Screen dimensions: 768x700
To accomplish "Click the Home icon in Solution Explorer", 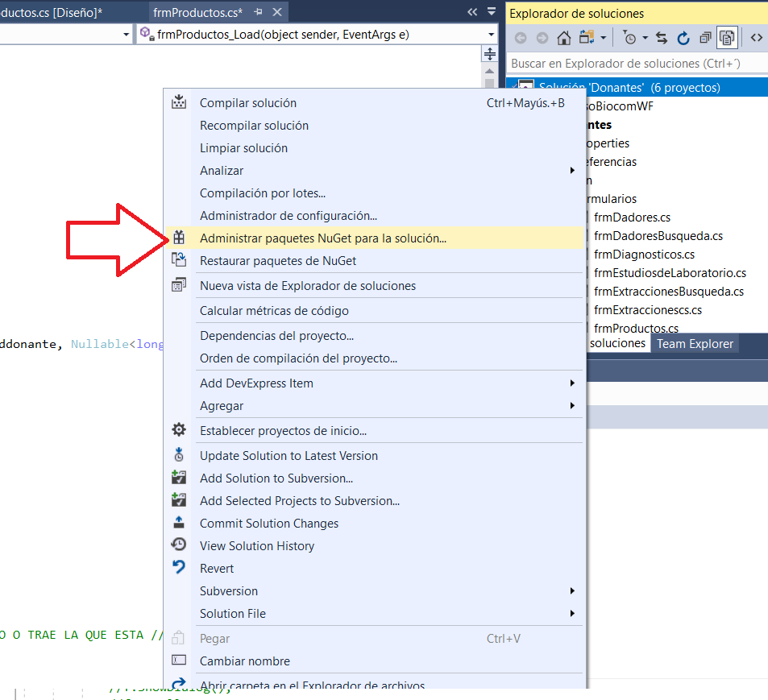I will pos(564,38).
